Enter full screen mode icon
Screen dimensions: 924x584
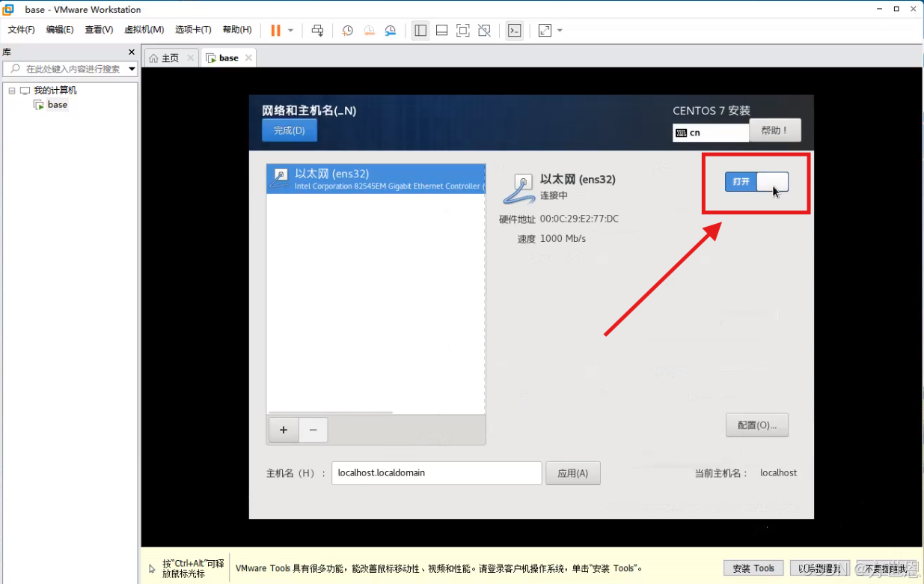(x=463, y=30)
